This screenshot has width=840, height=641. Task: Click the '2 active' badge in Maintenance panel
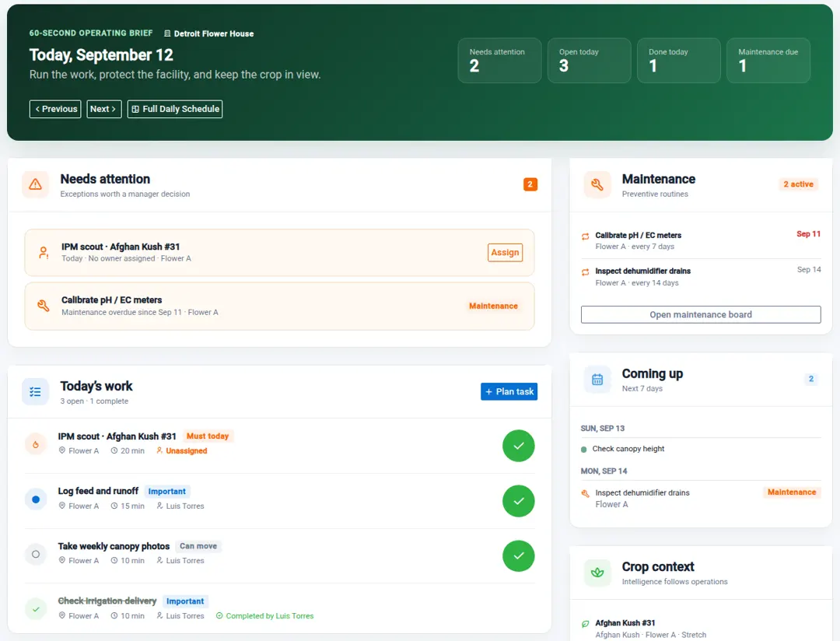pos(798,184)
